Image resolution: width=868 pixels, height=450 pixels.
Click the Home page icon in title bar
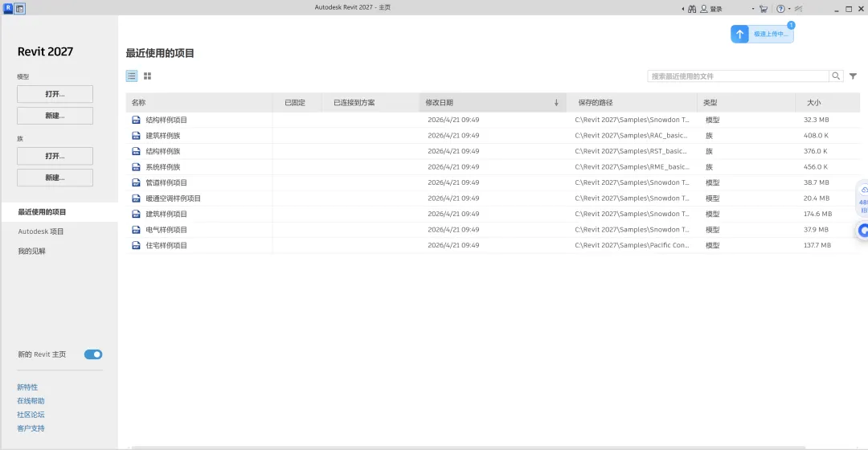point(20,9)
